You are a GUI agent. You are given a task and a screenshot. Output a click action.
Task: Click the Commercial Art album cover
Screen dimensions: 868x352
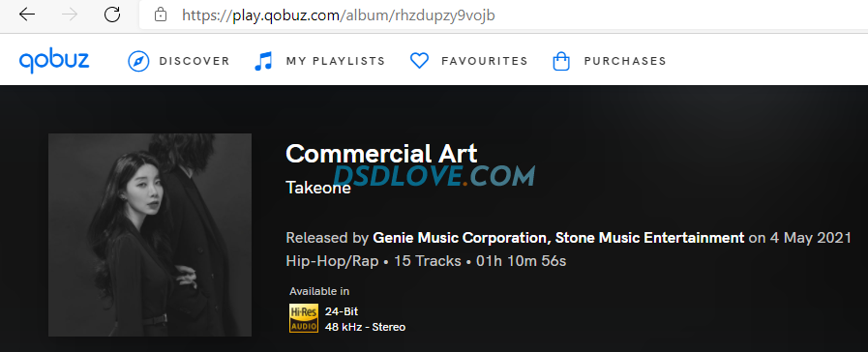(x=150, y=235)
